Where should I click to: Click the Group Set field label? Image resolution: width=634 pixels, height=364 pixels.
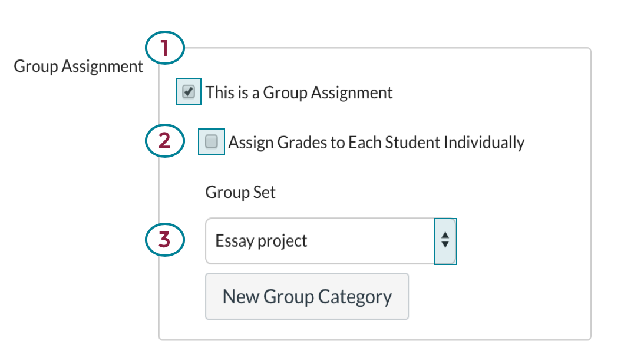[x=240, y=192]
